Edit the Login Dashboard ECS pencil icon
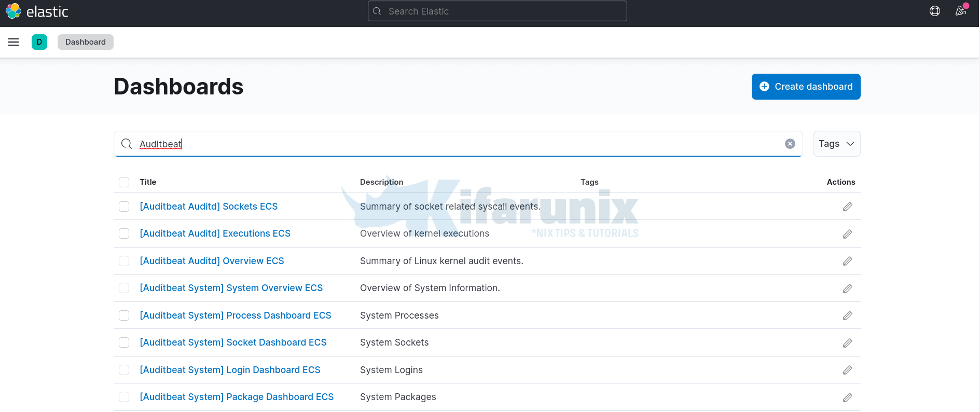This screenshot has height=412, width=980. pos(848,370)
